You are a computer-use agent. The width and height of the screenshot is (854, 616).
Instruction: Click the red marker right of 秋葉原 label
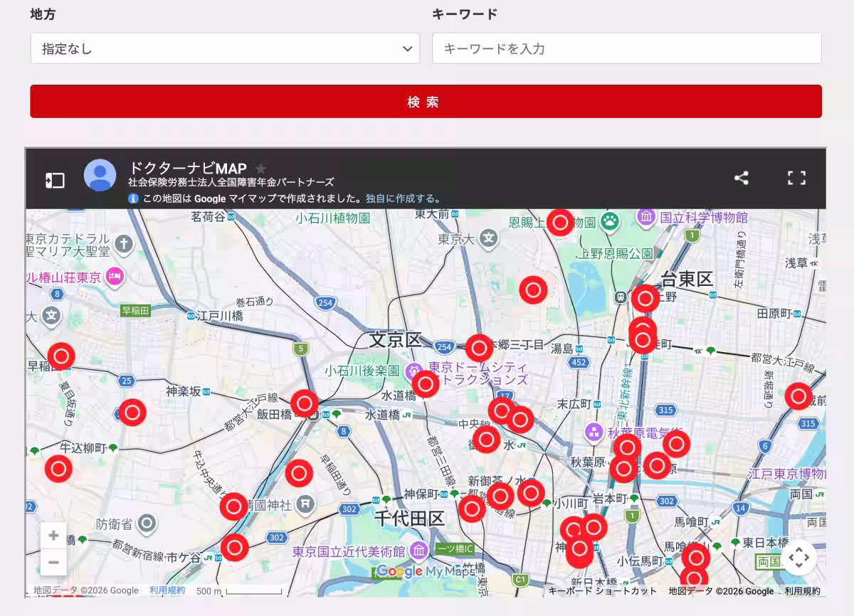[x=623, y=469]
